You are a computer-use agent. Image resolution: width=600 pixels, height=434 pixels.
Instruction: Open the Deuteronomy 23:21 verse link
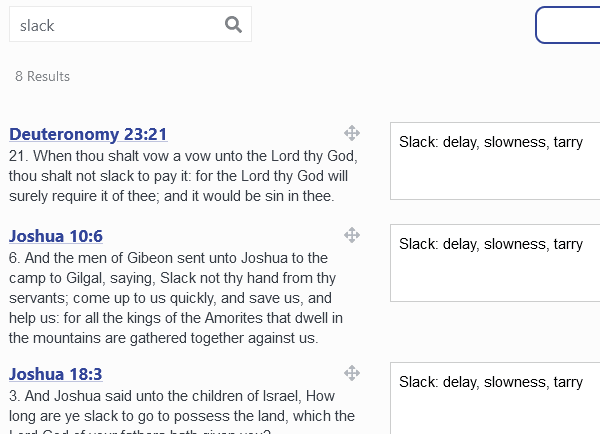coord(88,134)
